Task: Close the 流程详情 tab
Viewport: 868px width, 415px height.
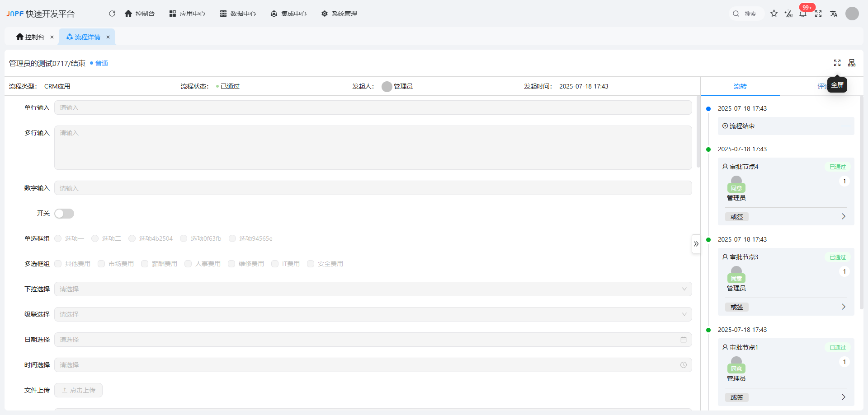Action: point(108,37)
